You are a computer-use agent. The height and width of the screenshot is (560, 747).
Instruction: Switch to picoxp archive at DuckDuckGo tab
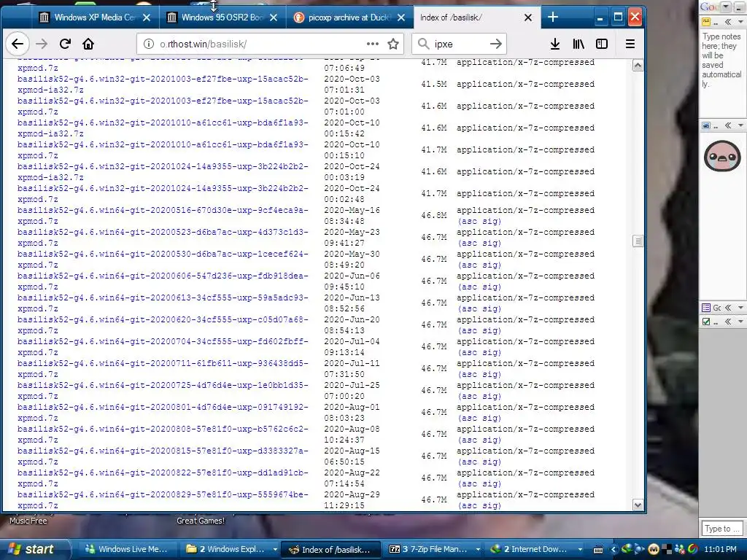[x=349, y=17]
